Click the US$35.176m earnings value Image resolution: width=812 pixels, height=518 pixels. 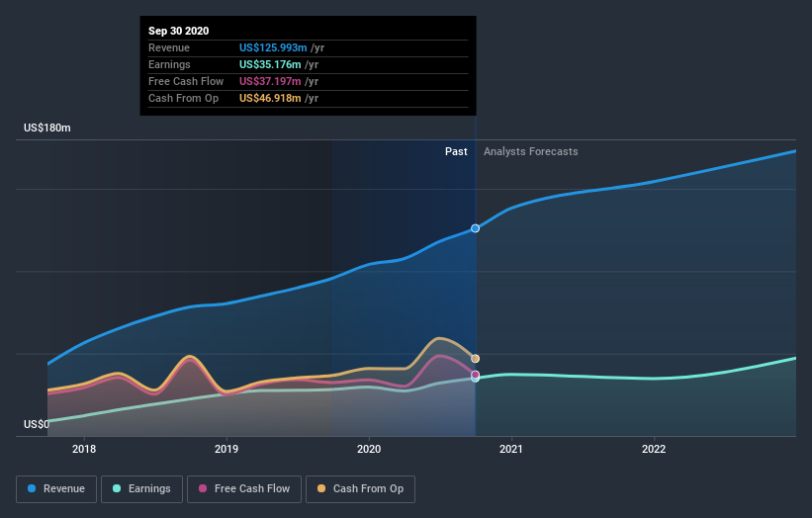[270, 64]
